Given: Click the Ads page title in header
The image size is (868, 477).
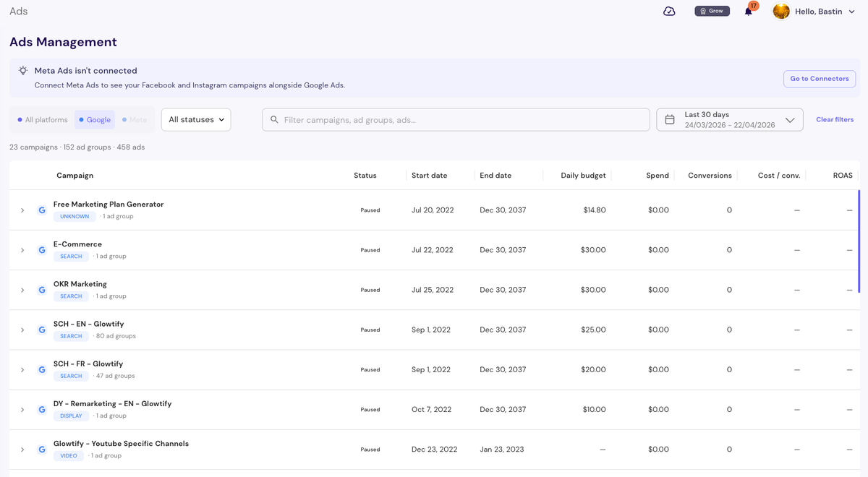Looking at the screenshot, I should [19, 12].
